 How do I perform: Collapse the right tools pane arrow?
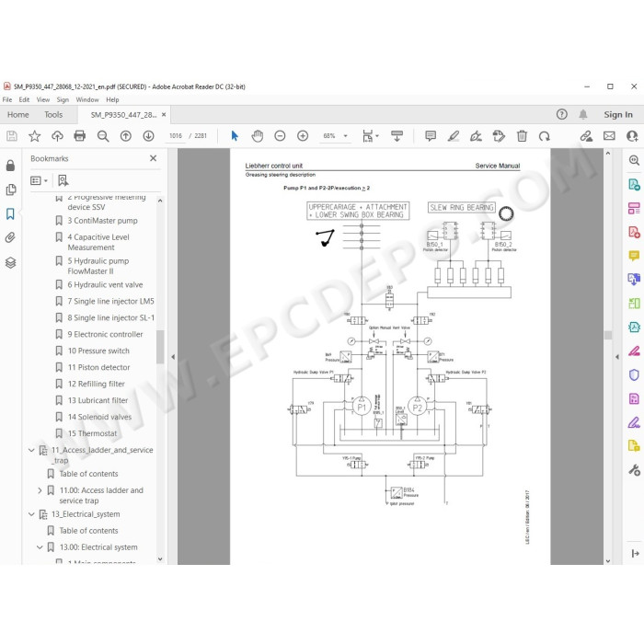pos(617,357)
